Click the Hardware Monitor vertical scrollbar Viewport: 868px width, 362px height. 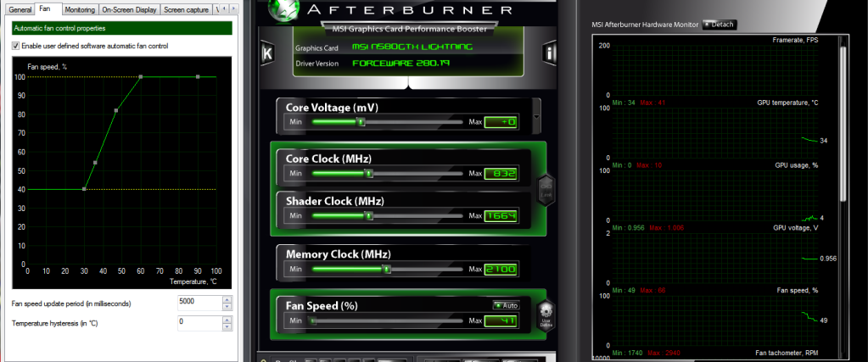point(843,122)
